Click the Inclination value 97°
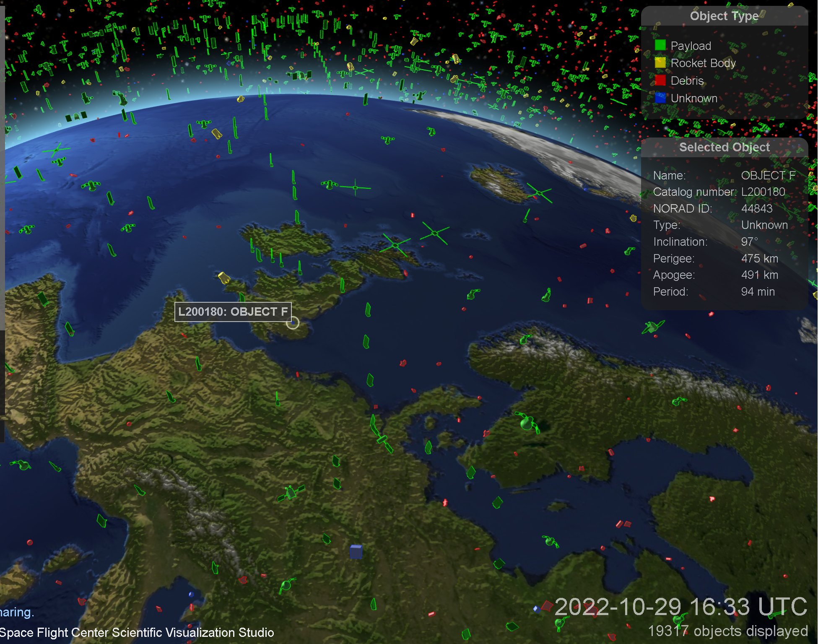Image resolution: width=818 pixels, height=644 pixels. pyautogui.click(x=750, y=241)
